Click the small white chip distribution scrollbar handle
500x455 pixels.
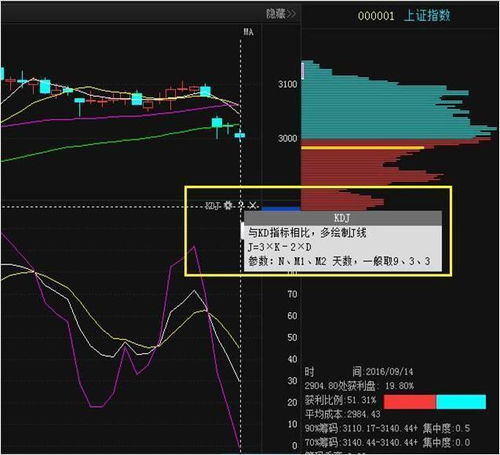tap(303, 71)
